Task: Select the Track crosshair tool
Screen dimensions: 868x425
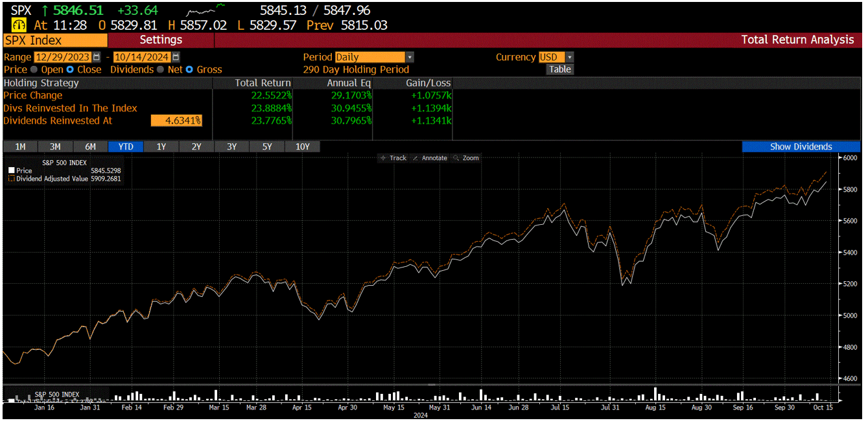Action: pos(397,157)
